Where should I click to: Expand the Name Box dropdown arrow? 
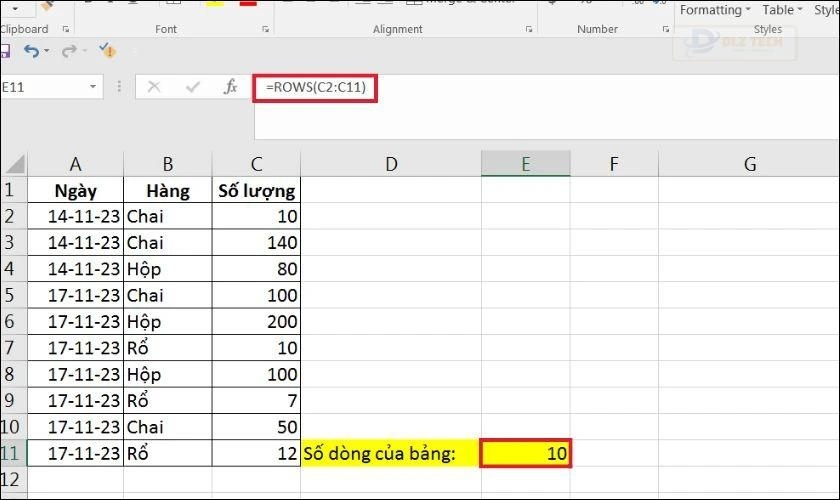pyautogui.click(x=93, y=87)
